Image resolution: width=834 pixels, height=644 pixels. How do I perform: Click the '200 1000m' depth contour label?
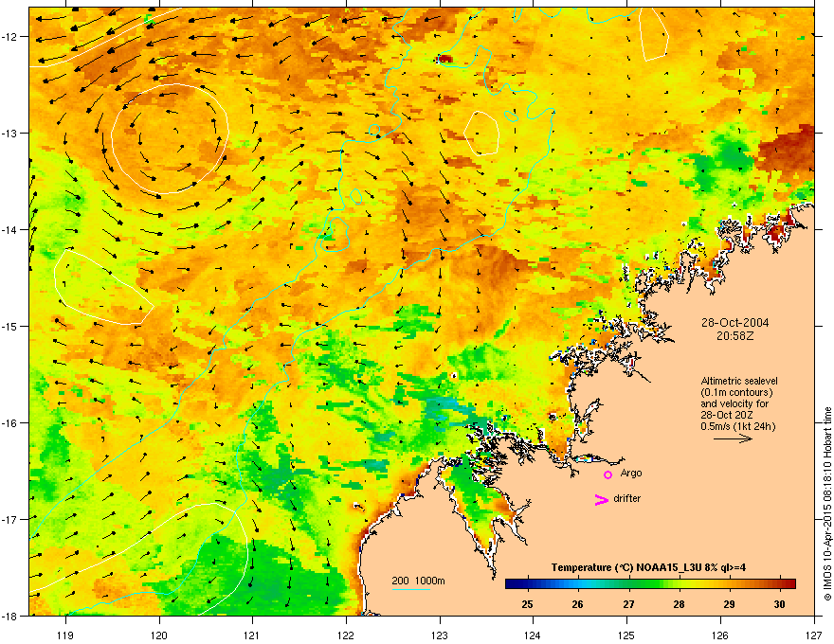click(x=418, y=581)
